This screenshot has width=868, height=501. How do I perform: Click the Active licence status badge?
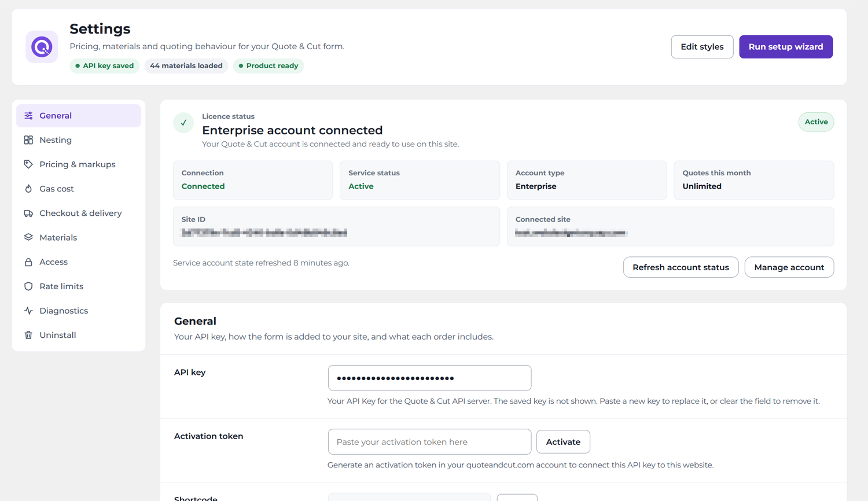click(816, 122)
